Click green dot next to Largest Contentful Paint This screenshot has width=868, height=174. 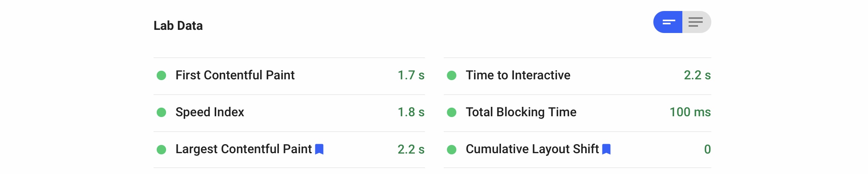pyautogui.click(x=161, y=149)
